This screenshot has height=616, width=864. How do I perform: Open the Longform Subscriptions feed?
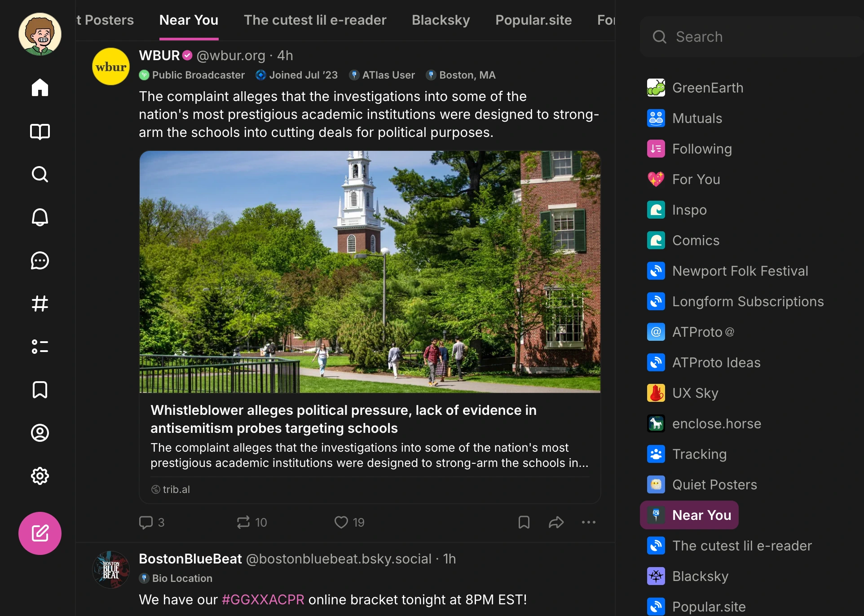(735, 301)
